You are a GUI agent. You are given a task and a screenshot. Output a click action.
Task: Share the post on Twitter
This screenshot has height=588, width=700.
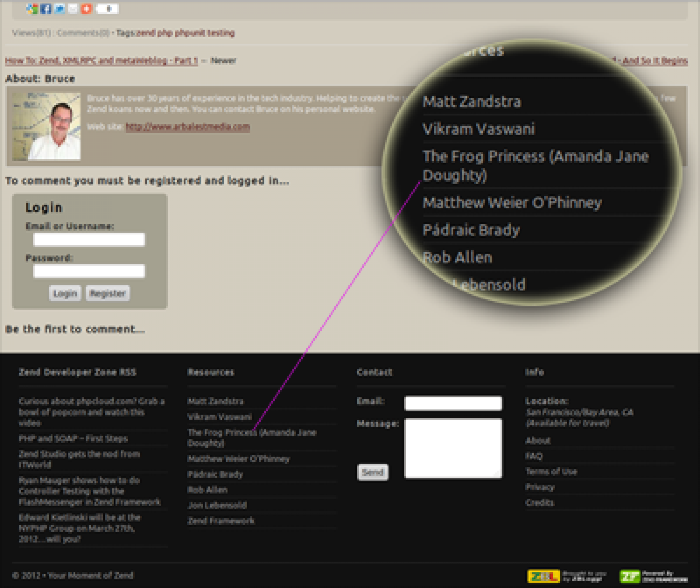point(60,9)
